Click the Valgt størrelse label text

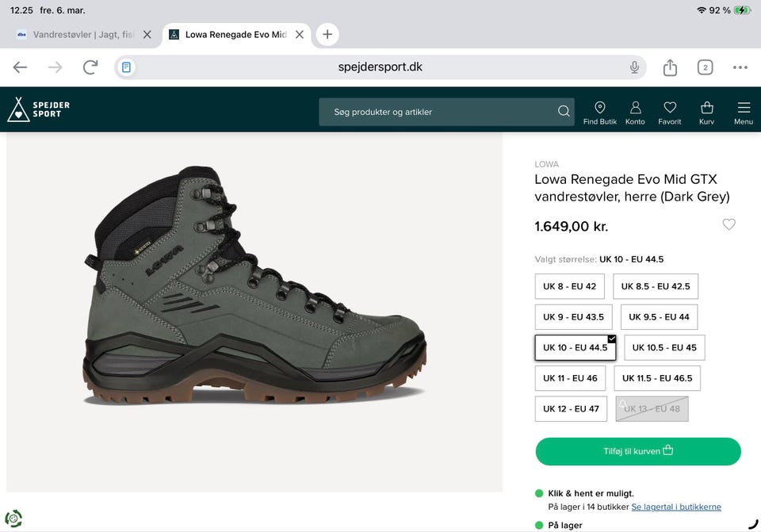[565, 259]
